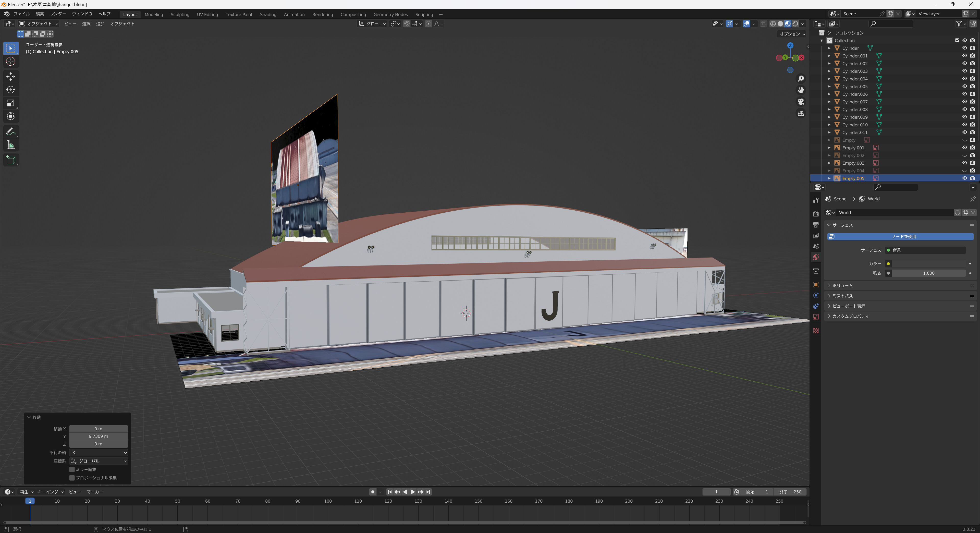Switch to the Geometry Nodes workspace tab

point(390,15)
